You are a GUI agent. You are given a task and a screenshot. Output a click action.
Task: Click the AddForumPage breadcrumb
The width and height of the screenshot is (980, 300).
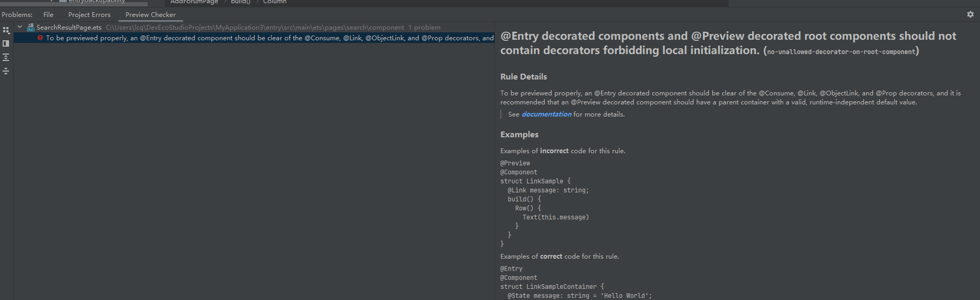pyautogui.click(x=194, y=2)
